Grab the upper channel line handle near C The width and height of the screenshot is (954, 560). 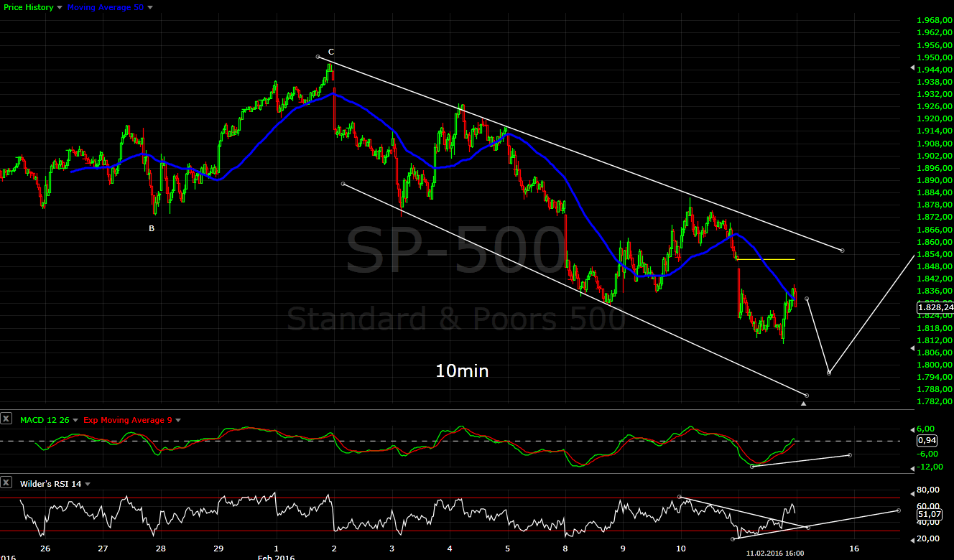coord(318,57)
